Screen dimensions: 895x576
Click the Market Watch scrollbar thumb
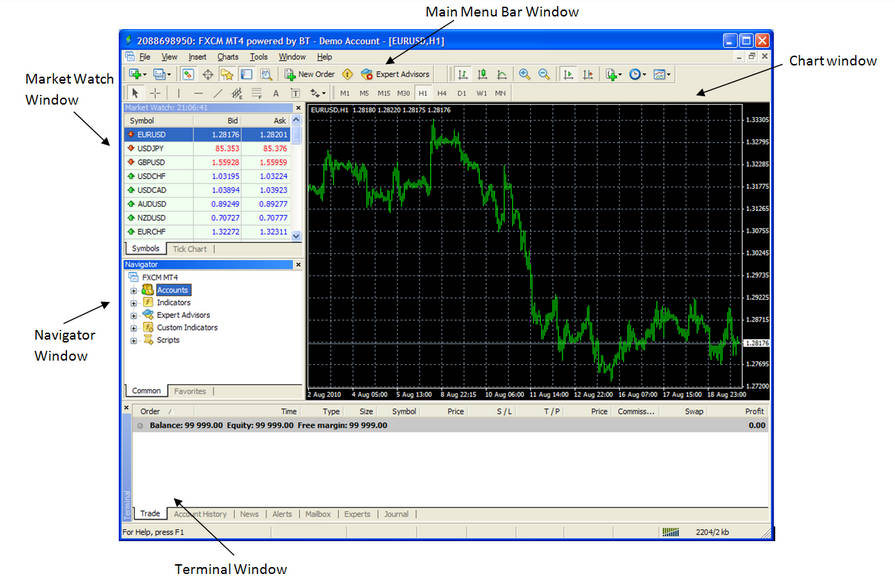pos(296,134)
